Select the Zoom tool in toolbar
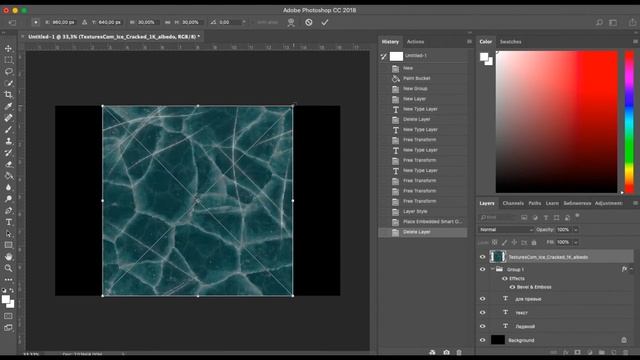 (8, 268)
